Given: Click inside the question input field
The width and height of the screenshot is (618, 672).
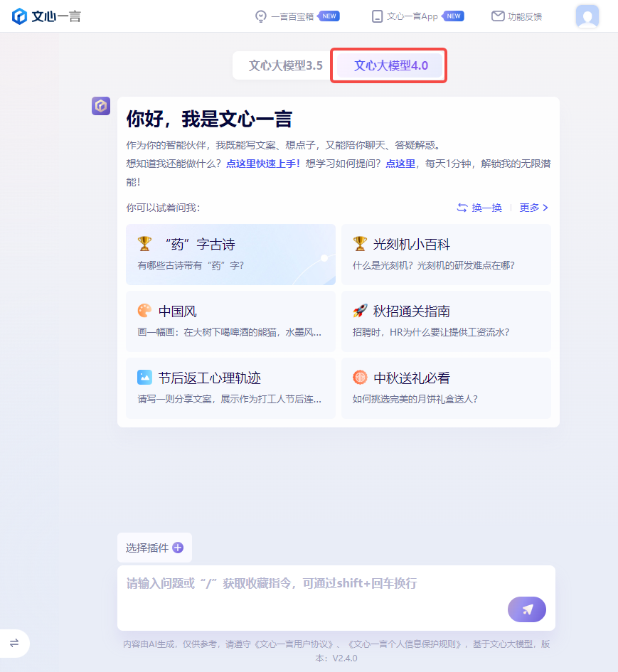Looking at the screenshot, I should 313,598.
